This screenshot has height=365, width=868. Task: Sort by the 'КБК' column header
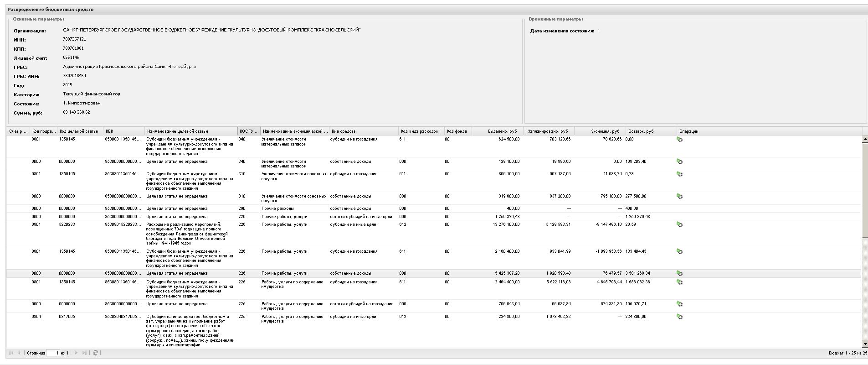tap(124, 131)
